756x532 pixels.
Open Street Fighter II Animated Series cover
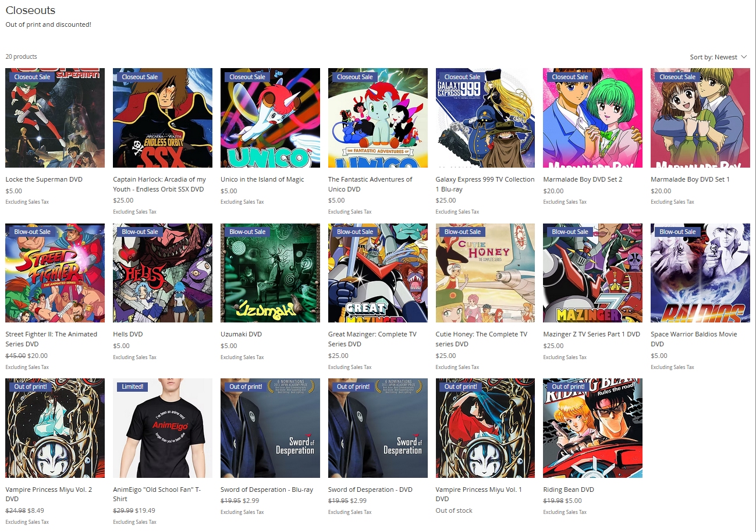coord(55,273)
